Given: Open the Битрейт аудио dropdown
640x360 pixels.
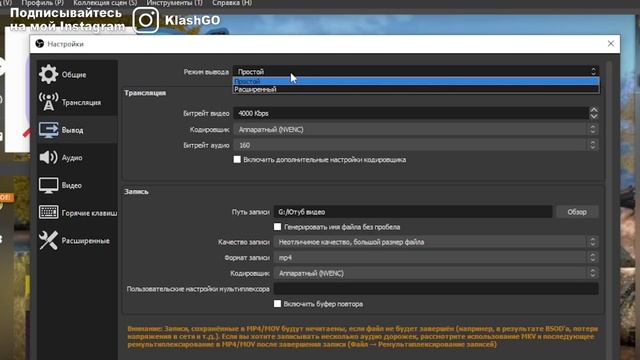Looking at the screenshot, I should [416, 145].
